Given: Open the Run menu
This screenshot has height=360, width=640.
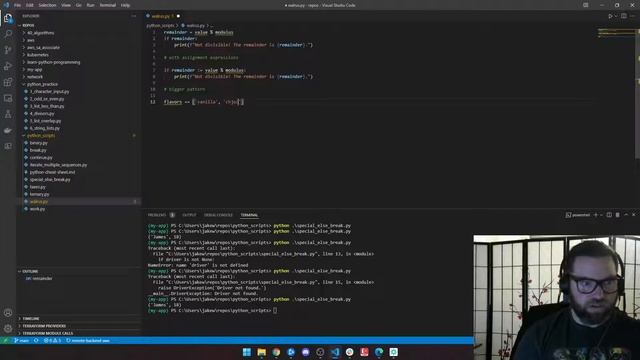Looking at the screenshot, I should [91, 5].
